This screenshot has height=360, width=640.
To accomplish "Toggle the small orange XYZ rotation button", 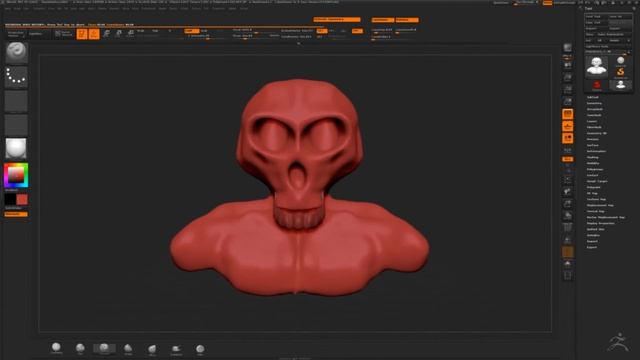I will (567, 159).
